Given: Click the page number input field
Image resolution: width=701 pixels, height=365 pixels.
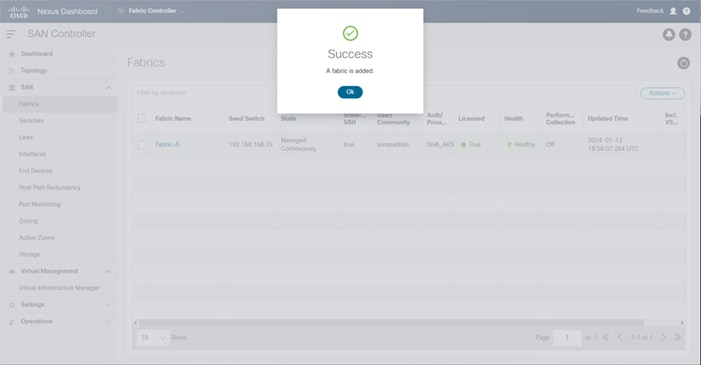Looking at the screenshot, I should pos(567,338).
